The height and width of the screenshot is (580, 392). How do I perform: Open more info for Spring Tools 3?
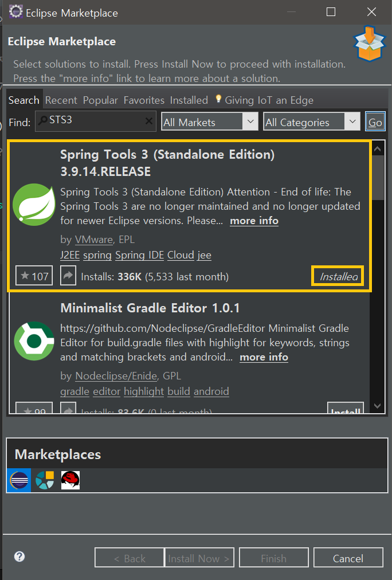click(x=254, y=221)
